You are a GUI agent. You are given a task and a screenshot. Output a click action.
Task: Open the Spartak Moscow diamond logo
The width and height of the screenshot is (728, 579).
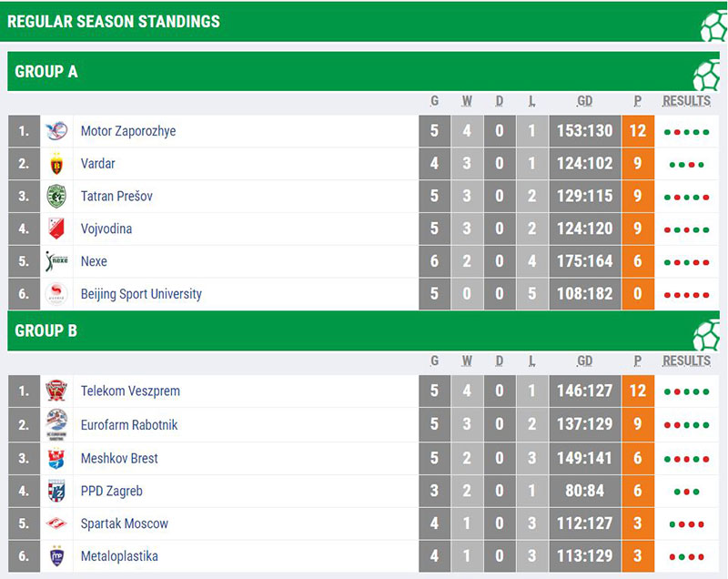tap(56, 523)
